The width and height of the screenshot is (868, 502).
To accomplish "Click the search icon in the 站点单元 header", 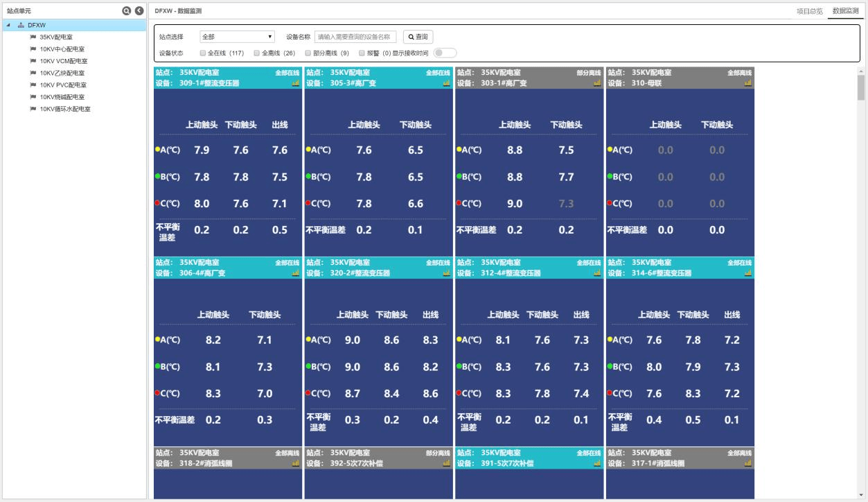I will [x=126, y=11].
